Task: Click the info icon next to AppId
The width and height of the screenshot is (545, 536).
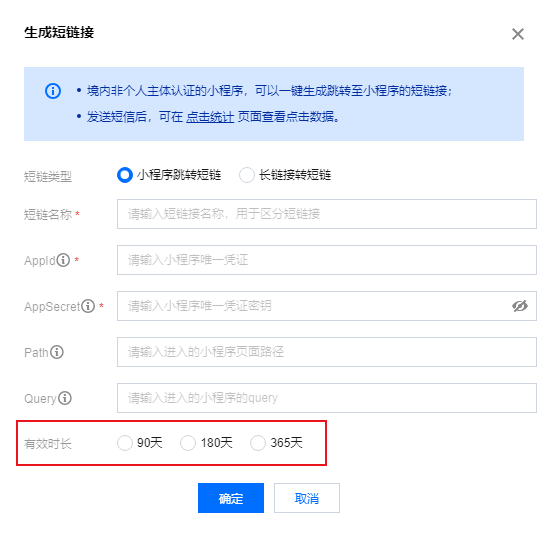Action: [63, 260]
